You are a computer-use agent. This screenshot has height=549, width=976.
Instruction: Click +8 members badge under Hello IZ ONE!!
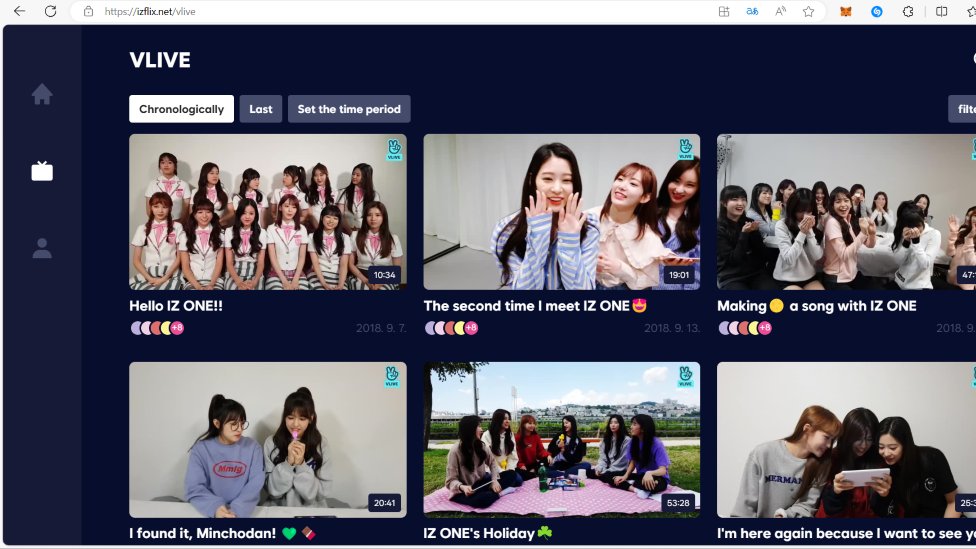[177, 327]
